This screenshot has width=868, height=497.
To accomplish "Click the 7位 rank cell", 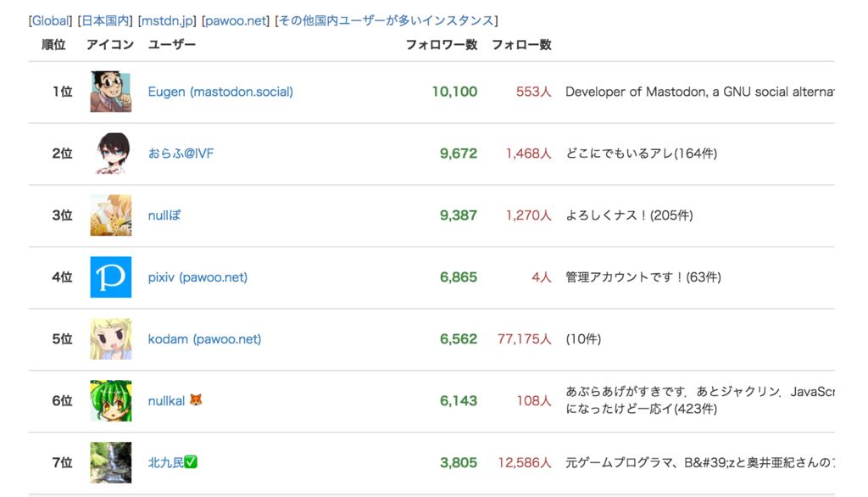I will (x=63, y=462).
